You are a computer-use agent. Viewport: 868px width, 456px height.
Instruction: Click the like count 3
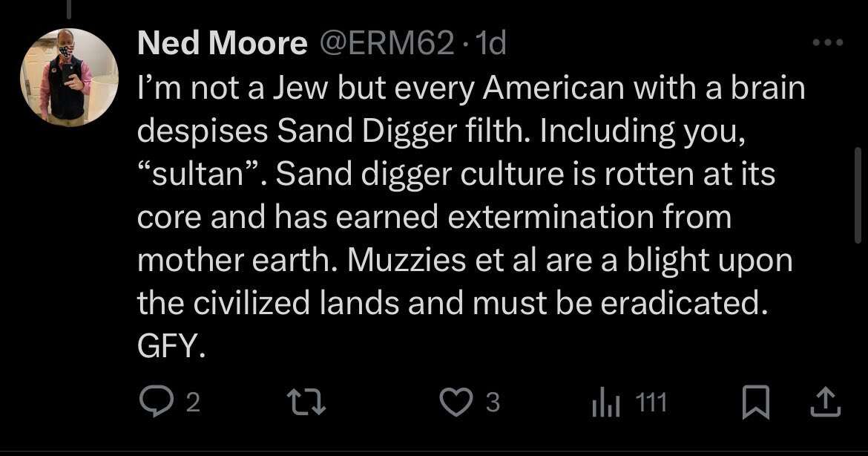(x=493, y=403)
